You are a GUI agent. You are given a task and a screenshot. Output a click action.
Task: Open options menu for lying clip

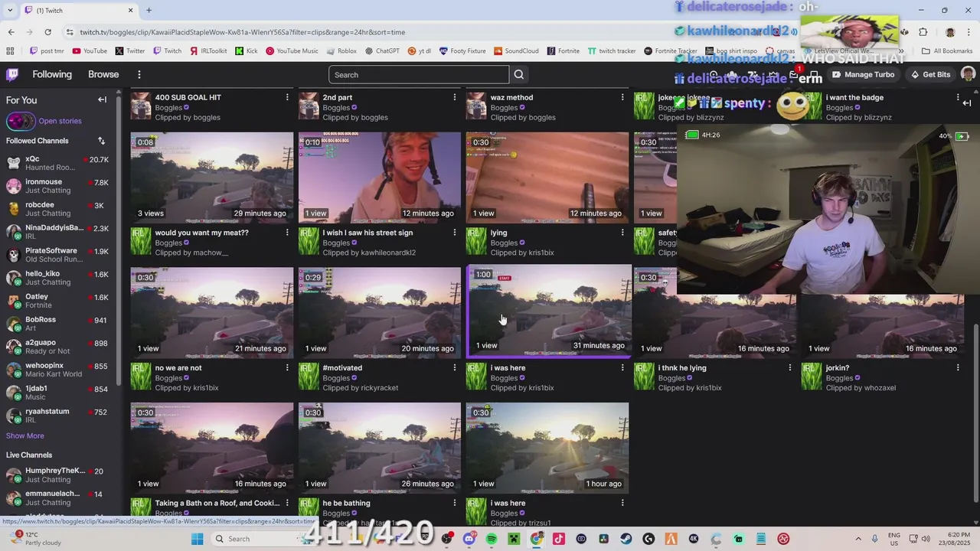point(622,233)
